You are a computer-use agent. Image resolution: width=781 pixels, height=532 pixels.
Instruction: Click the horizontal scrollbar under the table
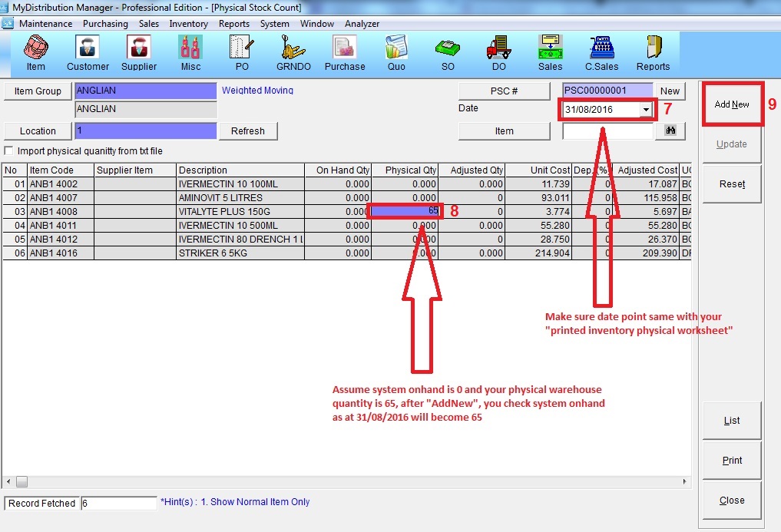point(346,481)
